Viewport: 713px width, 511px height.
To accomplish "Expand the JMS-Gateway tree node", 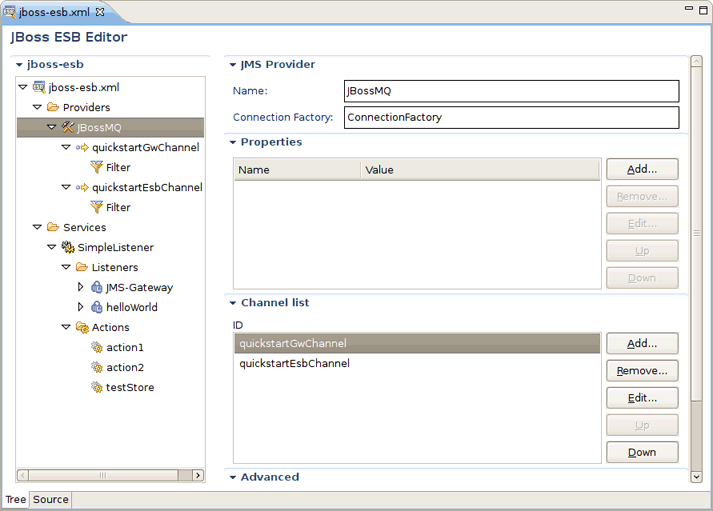I will pos(80,287).
